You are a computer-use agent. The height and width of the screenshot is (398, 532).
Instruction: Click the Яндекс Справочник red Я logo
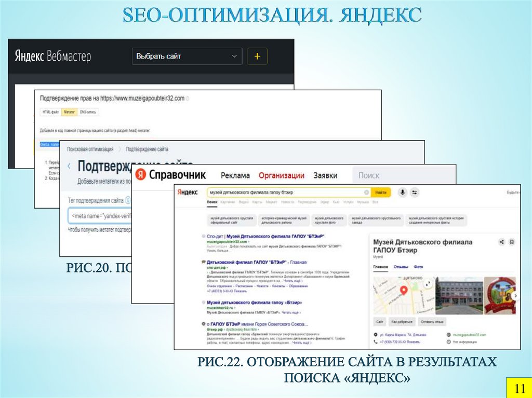(x=140, y=174)
